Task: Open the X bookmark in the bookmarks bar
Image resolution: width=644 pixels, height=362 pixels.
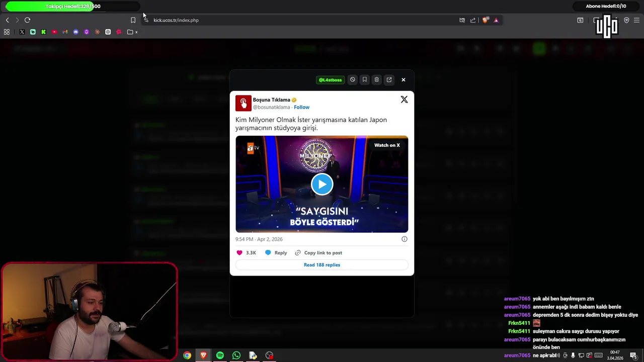Action: tap(22, 32)
